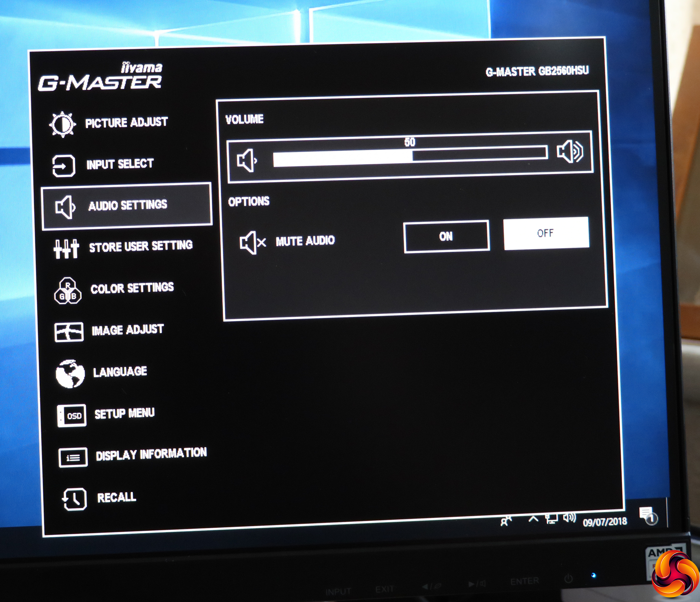This screenshot has width=700, height=602.
Task: Open the Windows notification center icon
Action: coord(647,515)
